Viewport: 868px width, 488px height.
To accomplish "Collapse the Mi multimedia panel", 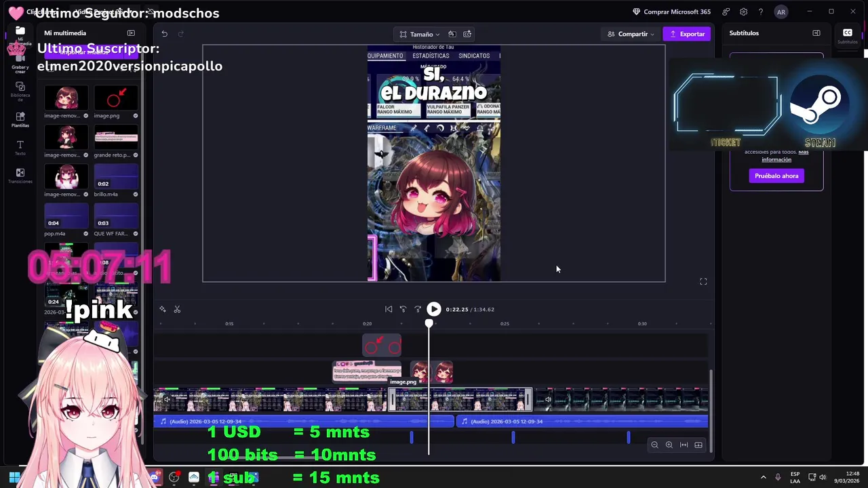I will [x=131, y=33].
